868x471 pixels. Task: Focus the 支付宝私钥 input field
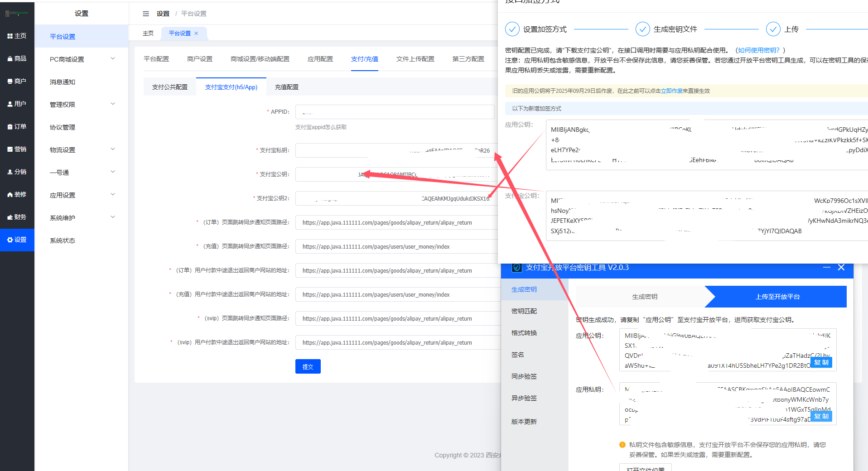pos(395,150)
